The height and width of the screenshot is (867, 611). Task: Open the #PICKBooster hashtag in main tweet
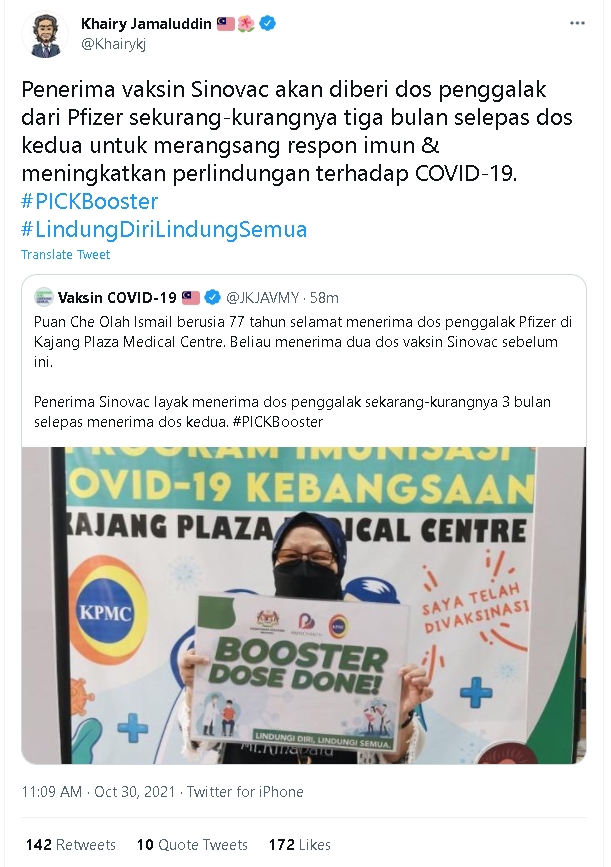[x=90, y=201]
